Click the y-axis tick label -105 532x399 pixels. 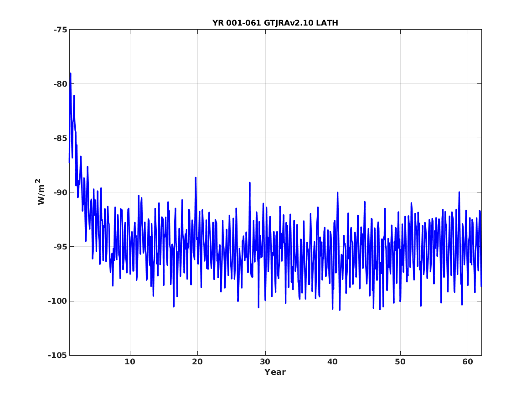(58, 355)
